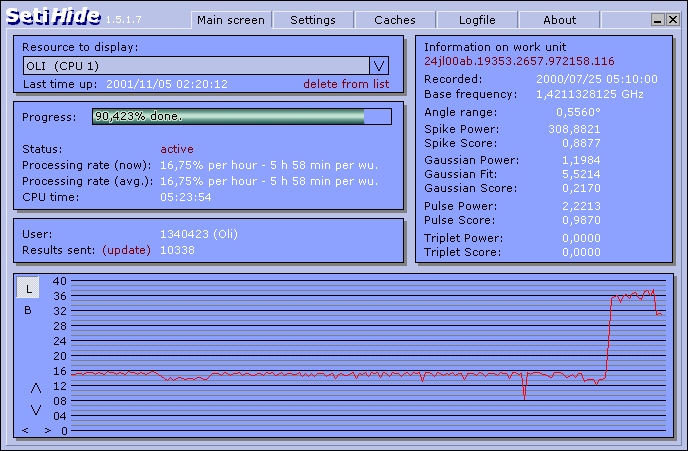This screenshot has height=451, width=688.
Task: Click the red 'active' status text
Action: tap(177, 149)
